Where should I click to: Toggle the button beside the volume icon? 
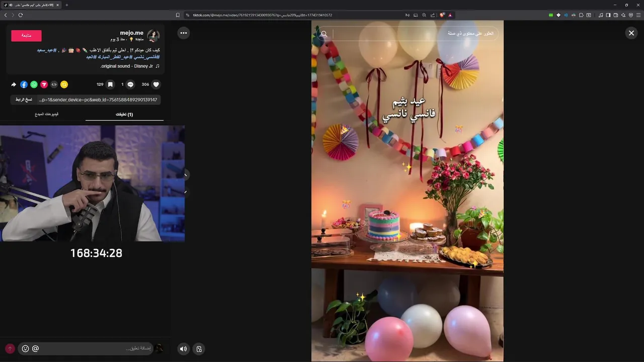click(199, 349)
